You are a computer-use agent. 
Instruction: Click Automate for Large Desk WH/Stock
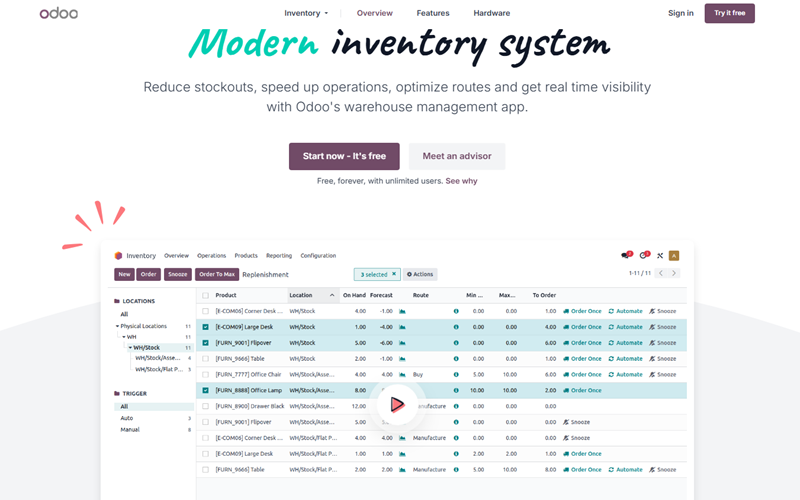[626, 327]
